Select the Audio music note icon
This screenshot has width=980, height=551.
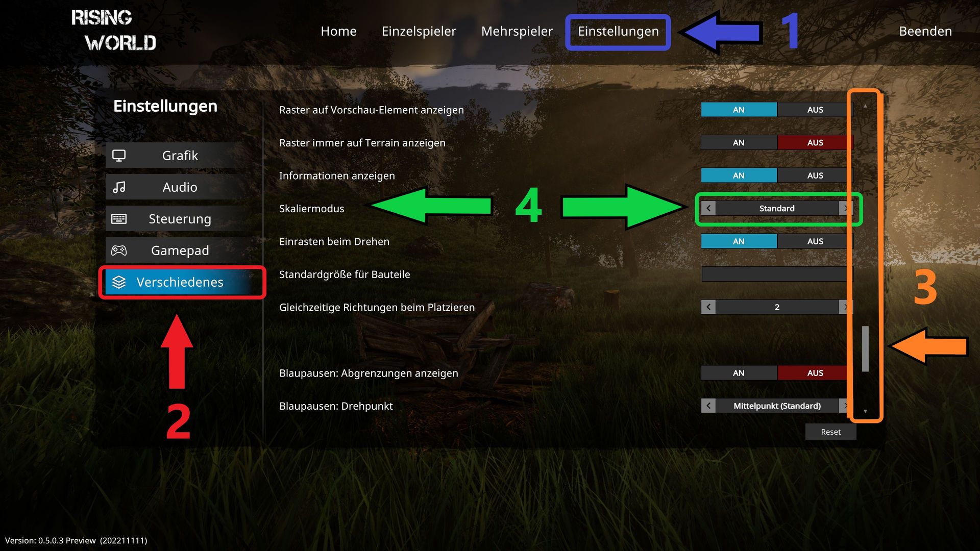[119, 187]
